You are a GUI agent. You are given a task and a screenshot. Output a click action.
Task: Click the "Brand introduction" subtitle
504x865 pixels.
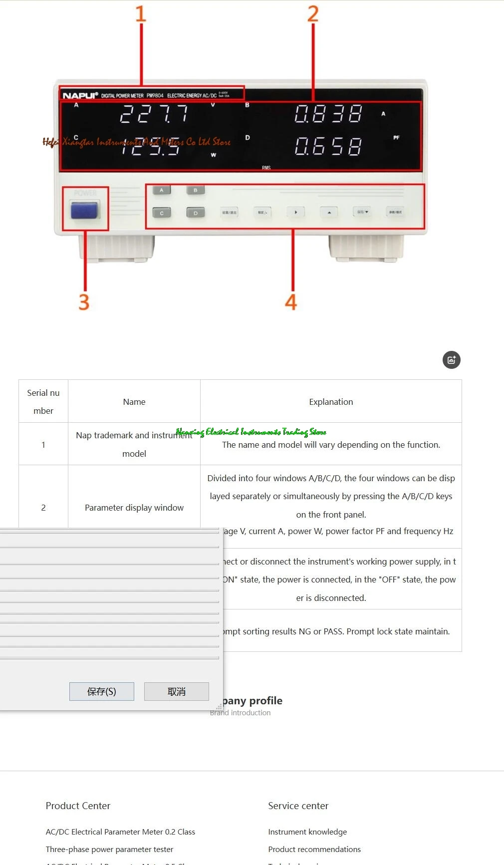(x=241, y=713)
